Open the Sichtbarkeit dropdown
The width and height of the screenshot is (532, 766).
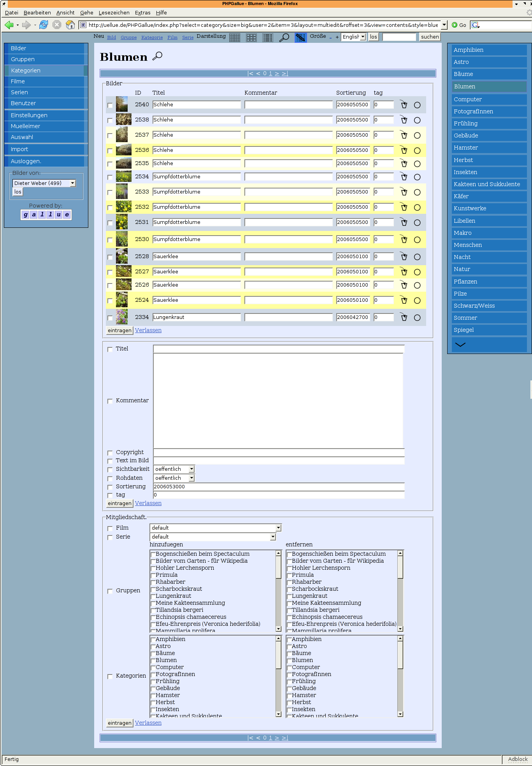[174, 469]
